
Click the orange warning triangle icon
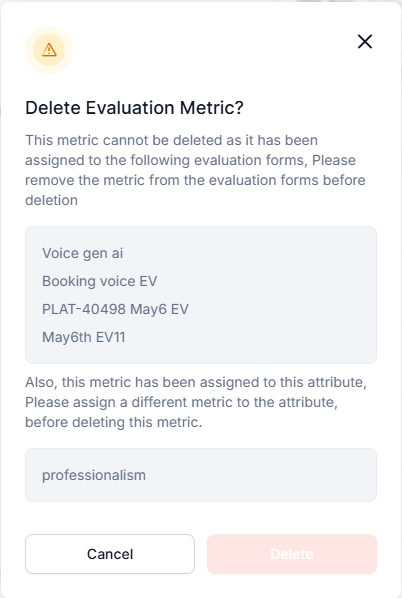pyautogui.click(x=49, y=50)
